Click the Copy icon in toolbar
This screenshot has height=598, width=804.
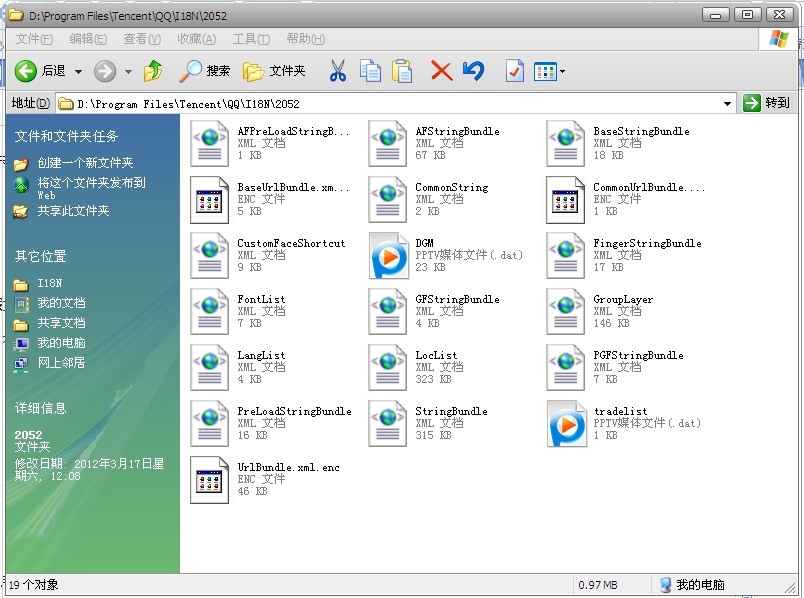click(370, 71)
